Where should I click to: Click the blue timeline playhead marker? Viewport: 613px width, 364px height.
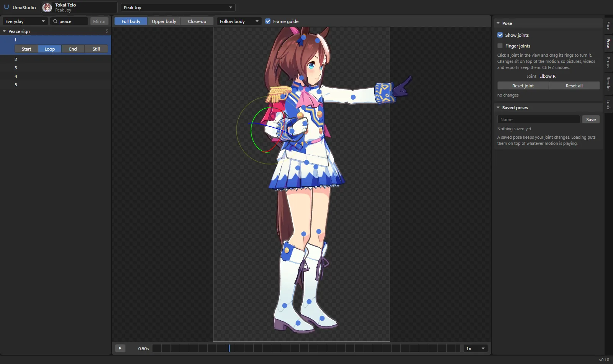tap(229, 348)
